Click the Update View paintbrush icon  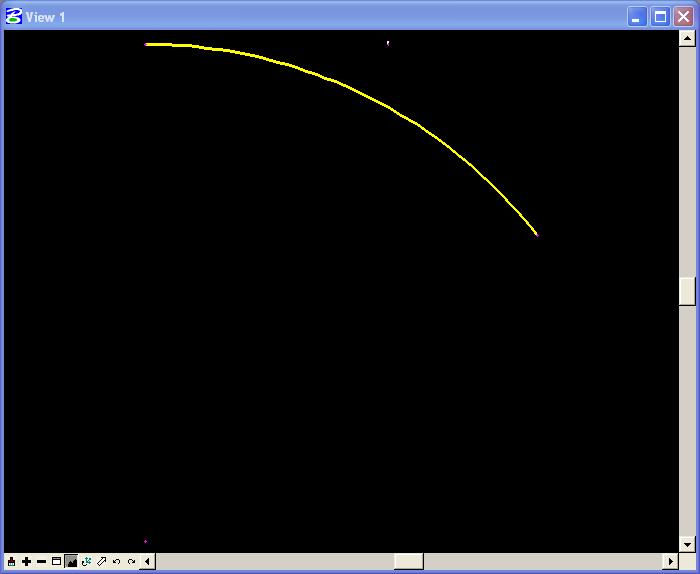pos(12,562)
